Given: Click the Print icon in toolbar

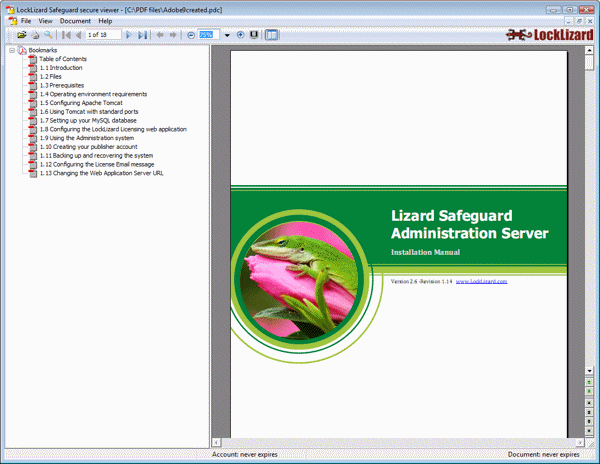Looking at the screenshot, I should click(x=34, y=35).
